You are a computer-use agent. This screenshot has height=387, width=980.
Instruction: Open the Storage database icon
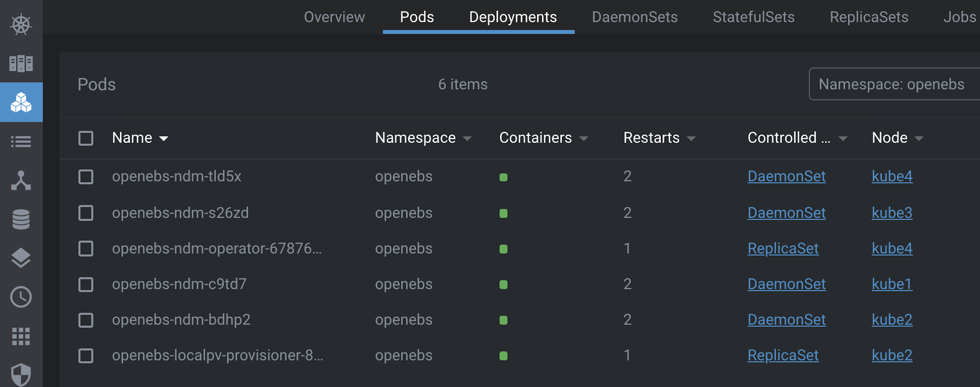[x=21, y=219]
